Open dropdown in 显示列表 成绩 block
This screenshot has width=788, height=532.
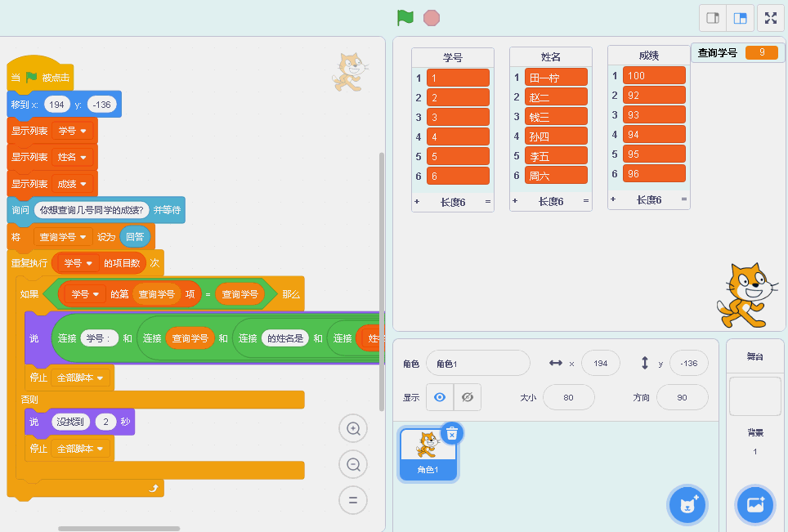(x=73, y=184)
